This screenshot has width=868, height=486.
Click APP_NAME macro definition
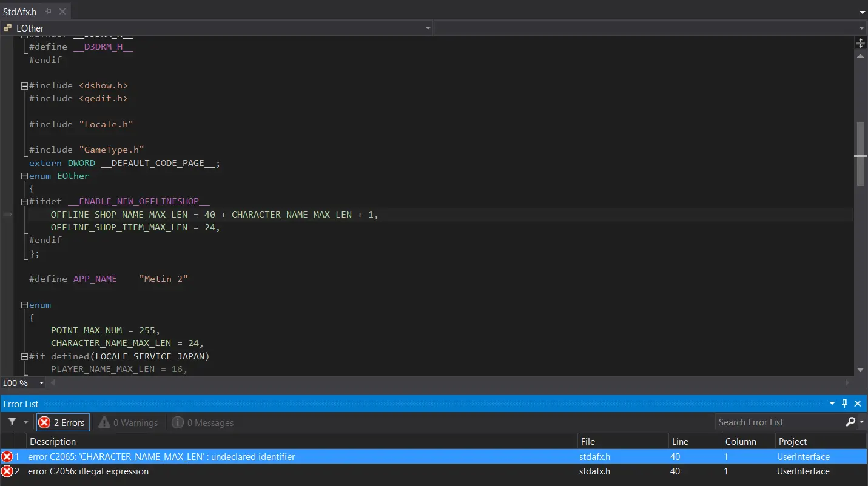click(95, 279)
